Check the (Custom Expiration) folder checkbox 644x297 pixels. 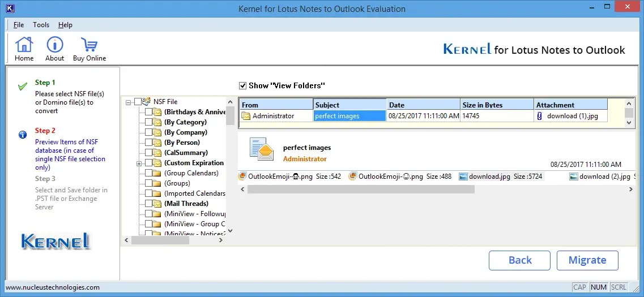pyautogui.click(x=148, y=163)
